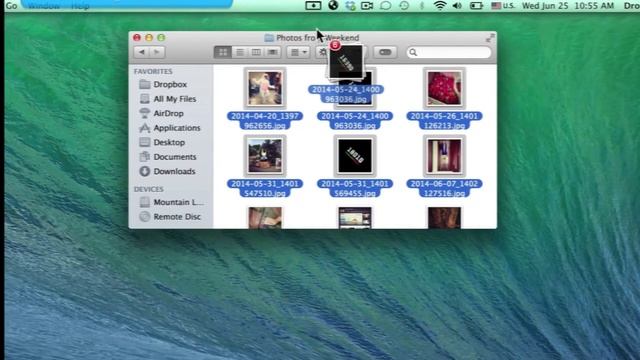The image size is (640, 360).
Task: Click the Devices sidebar heading
Action: (x=149, y=189)
